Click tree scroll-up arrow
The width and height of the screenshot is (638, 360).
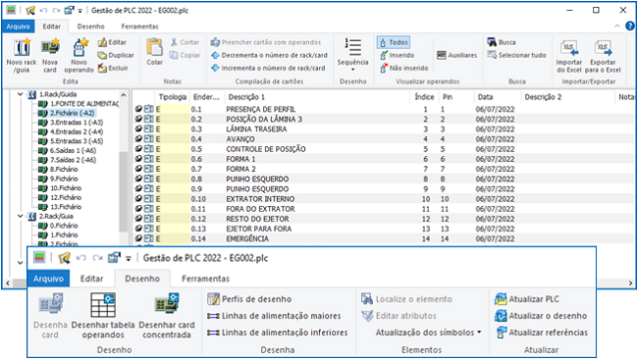click(x=124, y=95)
